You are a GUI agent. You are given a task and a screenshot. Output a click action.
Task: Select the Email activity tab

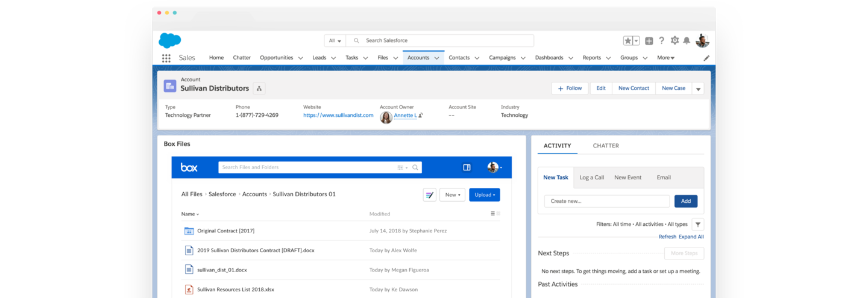click(x=664, y=178)
